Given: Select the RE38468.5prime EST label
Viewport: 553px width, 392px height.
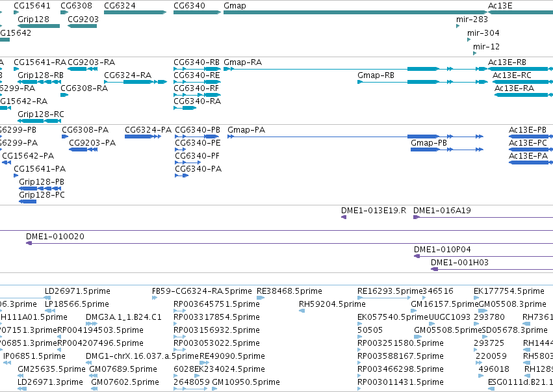Looking at the screenshot, I should tap(290, 291).
